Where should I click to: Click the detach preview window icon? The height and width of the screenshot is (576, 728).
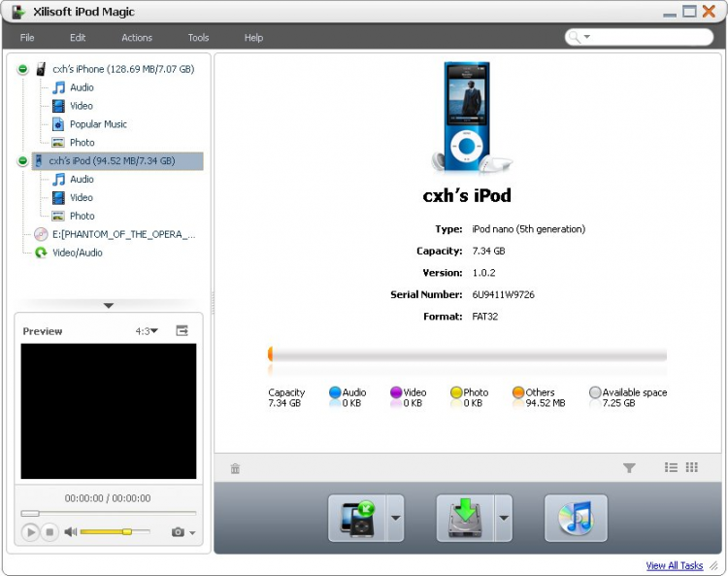coord(182,330)
